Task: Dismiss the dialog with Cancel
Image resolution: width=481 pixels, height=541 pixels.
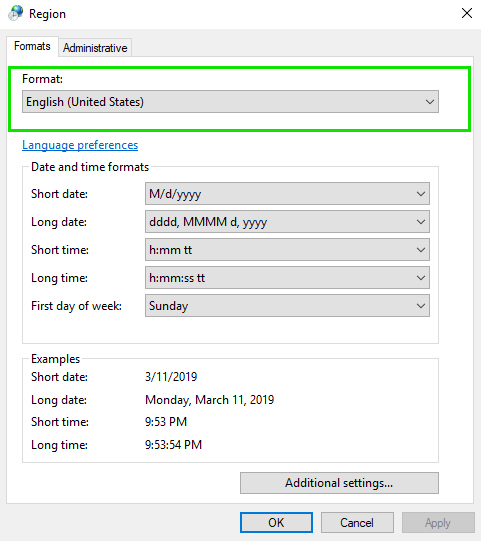Action: [x=357, y=522]
